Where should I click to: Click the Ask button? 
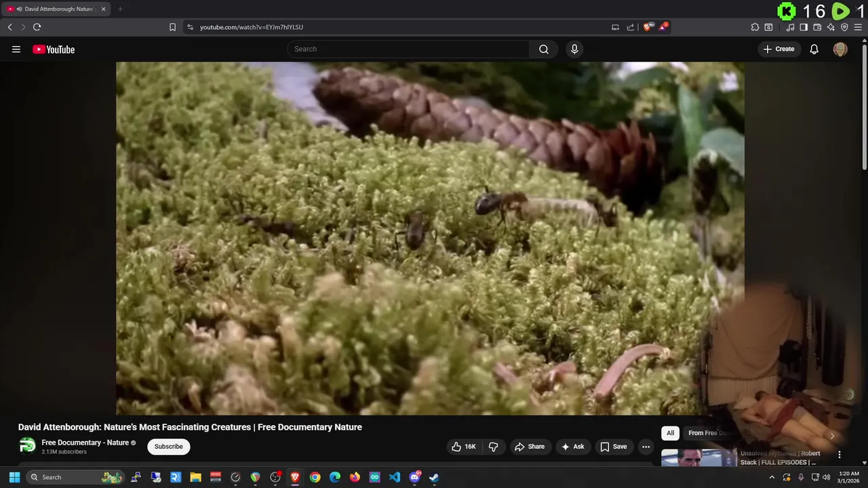pyautogui.click(x=573, y=447)
